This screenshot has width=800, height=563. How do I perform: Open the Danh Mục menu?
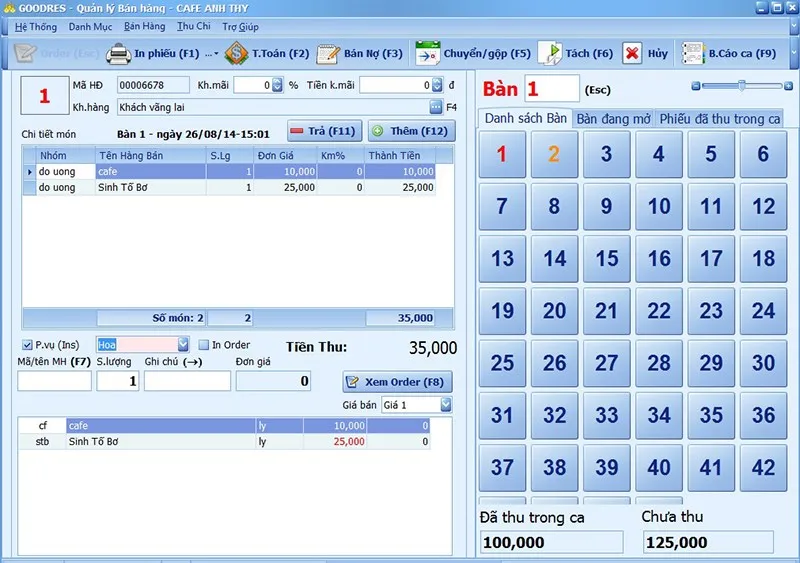click(90, 27)
